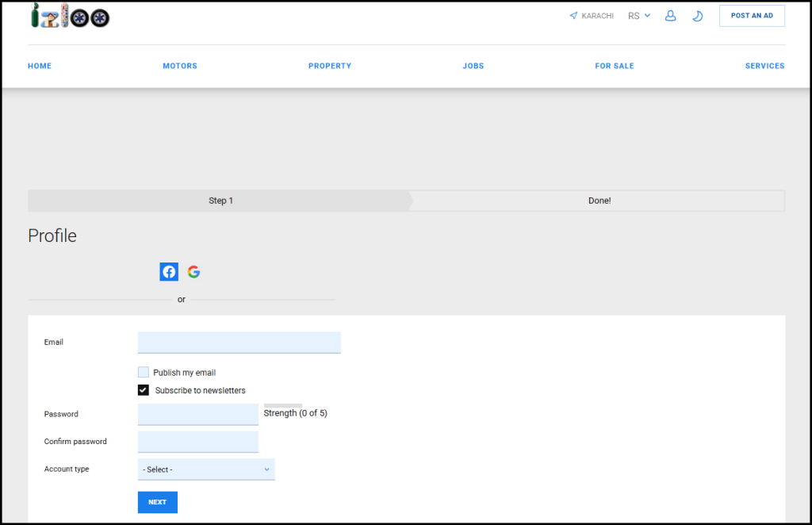Viewport: 812px width, 525px height.
Task: Click inside the Email input field
Action: (x=239, y=342)
